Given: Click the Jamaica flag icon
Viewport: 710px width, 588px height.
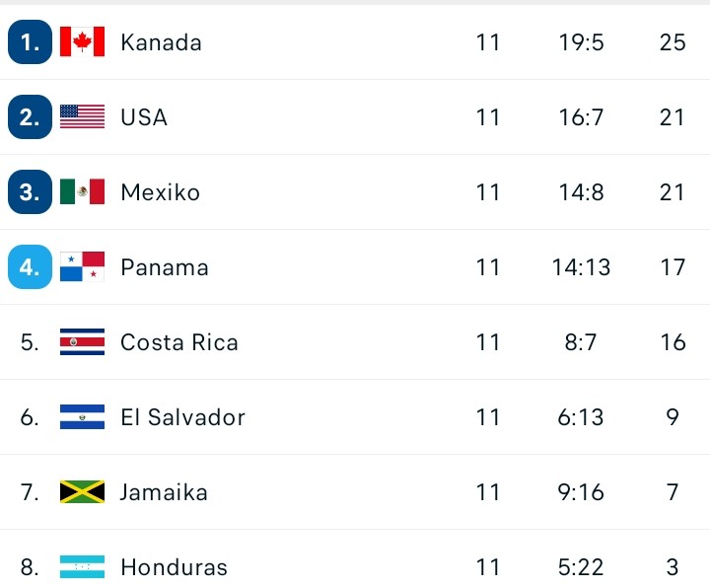Looking at the screenshot, I should (82, 491).
